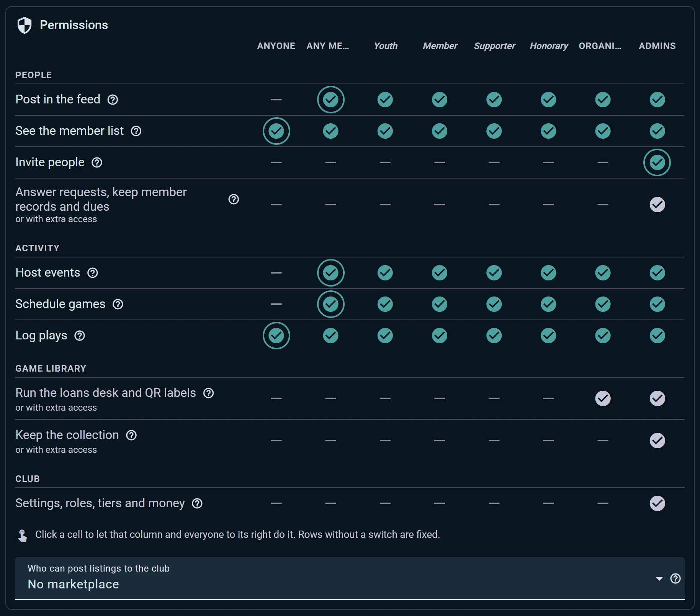The width and height of the screenshot is (700, 616).
Task: Set See the member list at Youth
Action: (385, 131)
